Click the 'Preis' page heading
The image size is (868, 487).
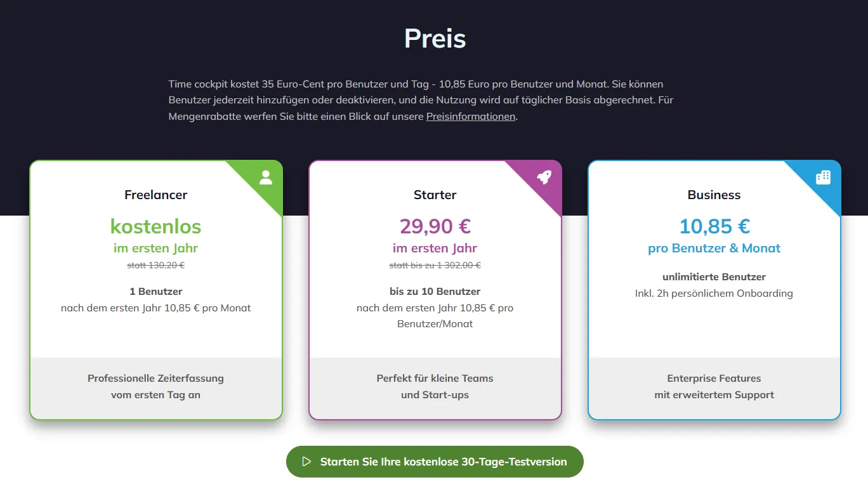[434, 38]
